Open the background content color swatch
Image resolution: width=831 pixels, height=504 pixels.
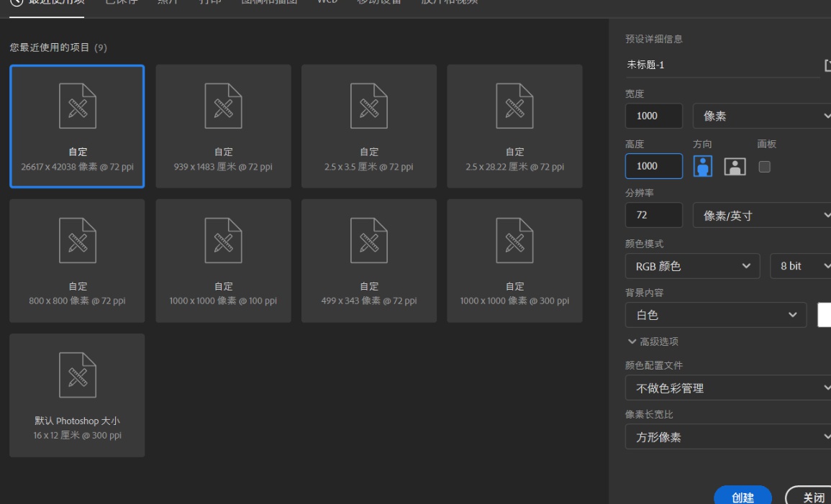coord(825,316)
